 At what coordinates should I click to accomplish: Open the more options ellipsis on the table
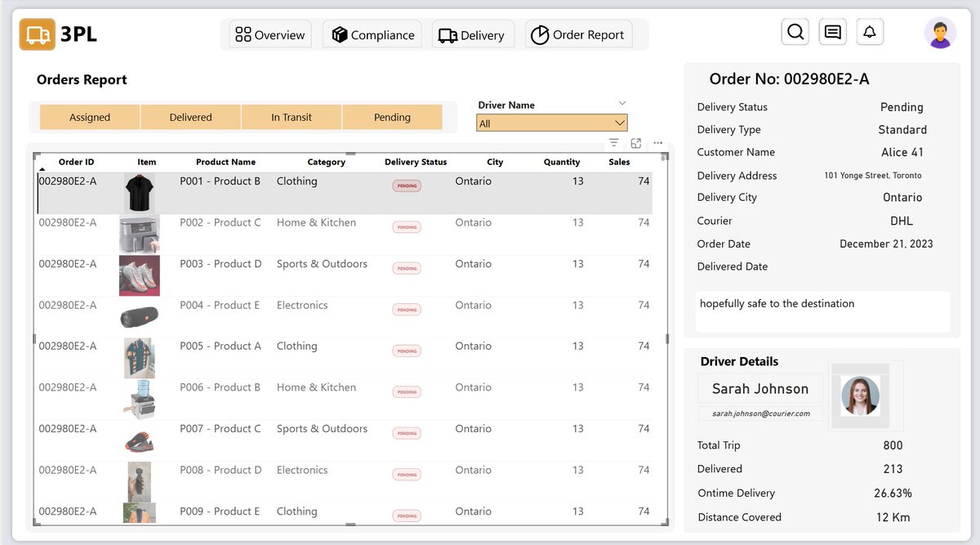657,143
